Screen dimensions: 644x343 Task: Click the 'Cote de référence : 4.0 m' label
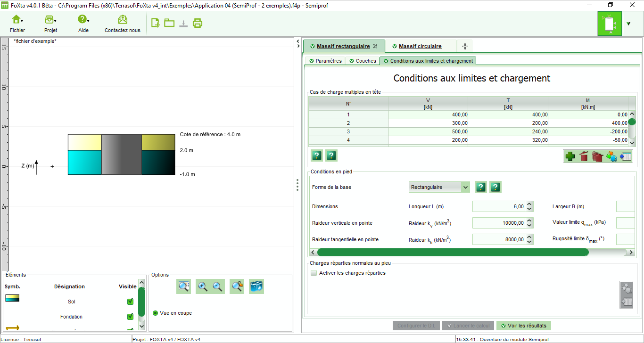click(210, 134)
